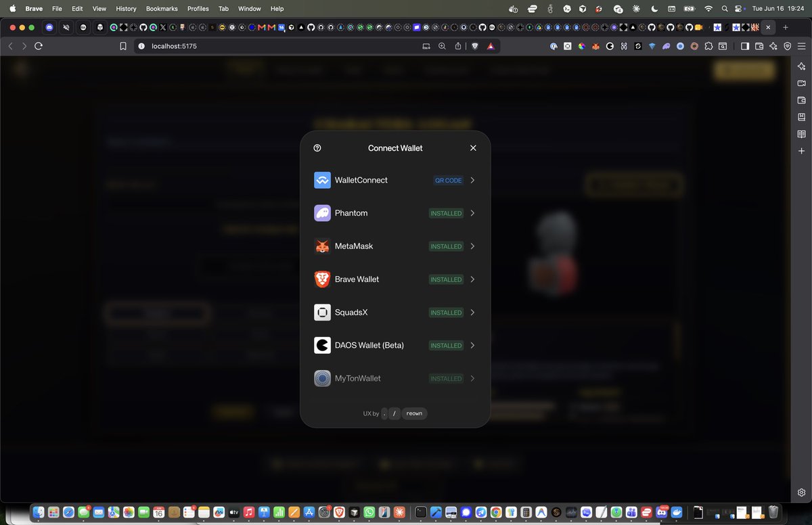Viewport: 812px width, 525px height.
Task: Open sidebar settings gear
Action: click(801, 492)
